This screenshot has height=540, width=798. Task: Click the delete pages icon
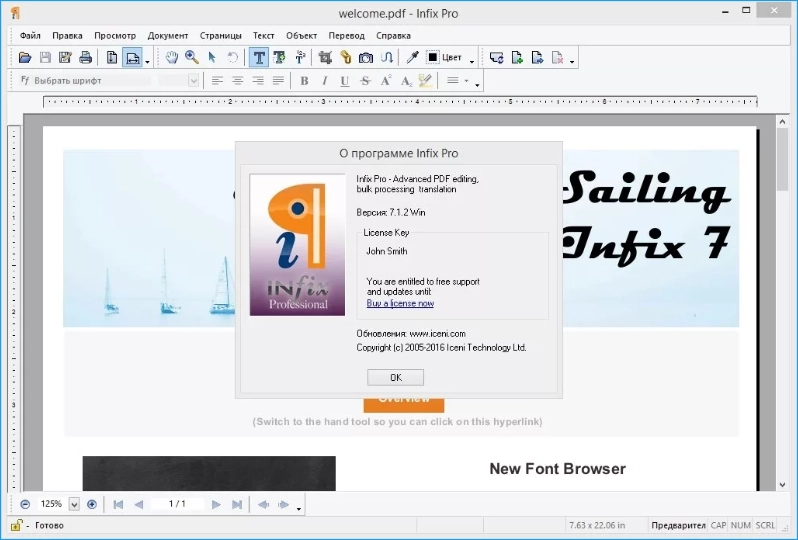(558, 58)
